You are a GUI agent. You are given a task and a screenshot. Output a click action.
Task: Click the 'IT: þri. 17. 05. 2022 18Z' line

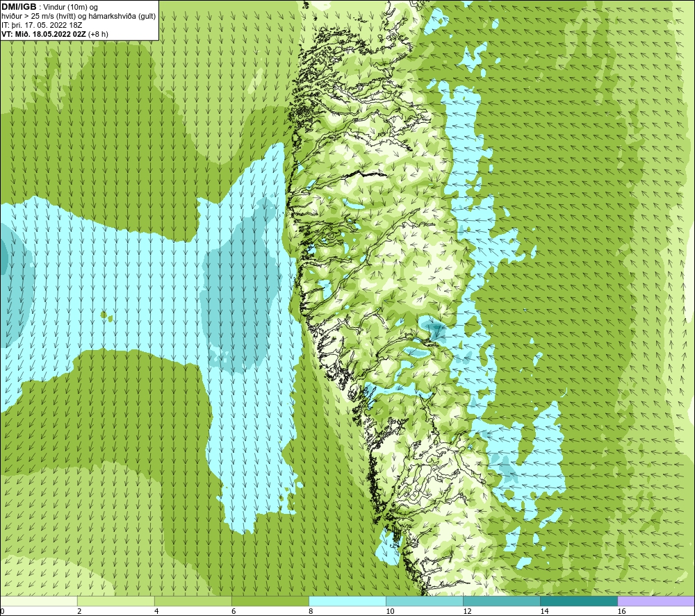(x=42, y=25)
